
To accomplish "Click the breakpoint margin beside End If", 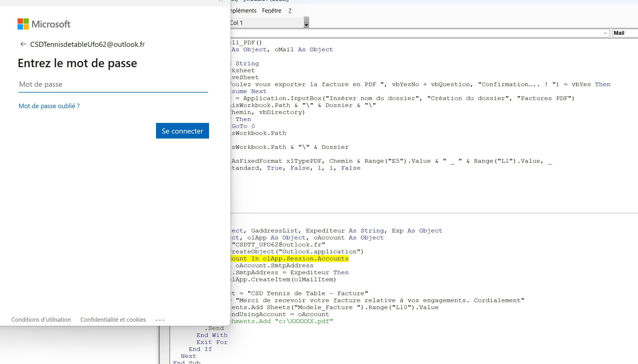I will coord(164,349).
